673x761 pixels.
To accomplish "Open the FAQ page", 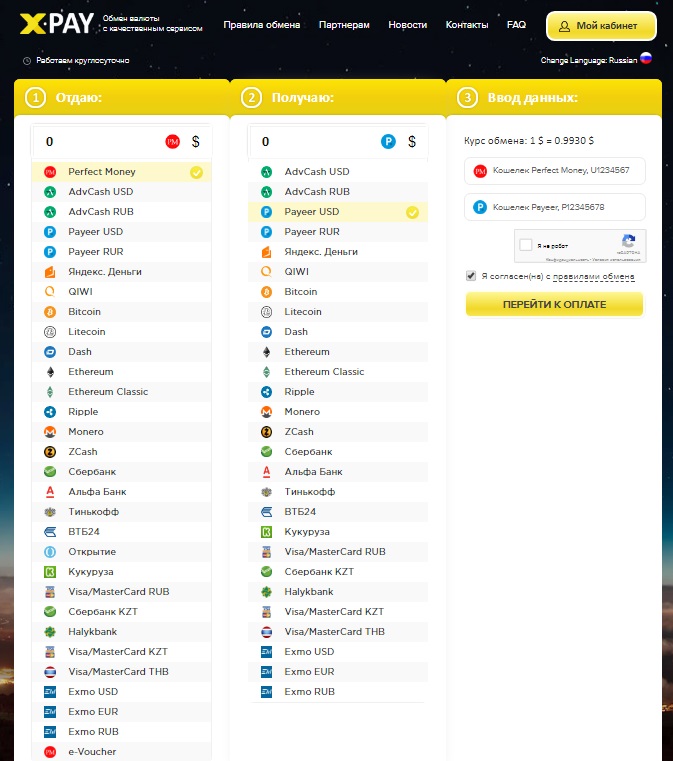I will 516,24.
